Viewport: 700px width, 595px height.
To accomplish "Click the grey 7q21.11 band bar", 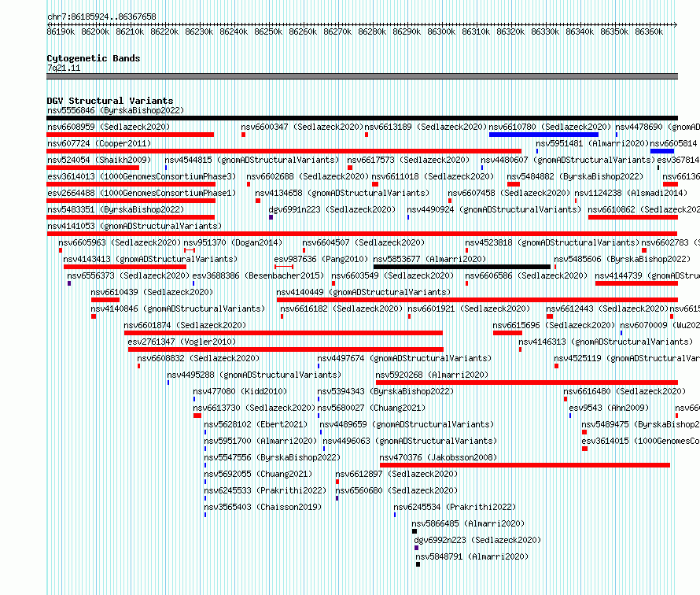I will click(x=362, y=76).
